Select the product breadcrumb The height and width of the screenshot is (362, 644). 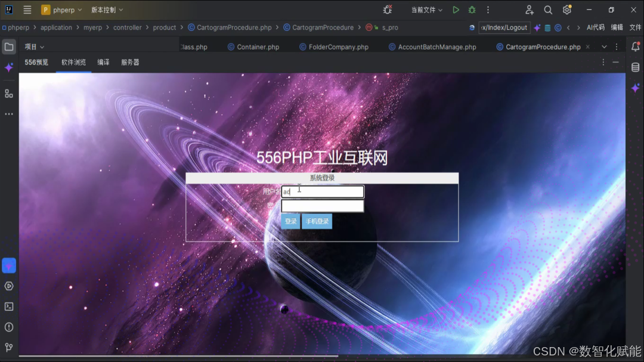pos(165,27)
